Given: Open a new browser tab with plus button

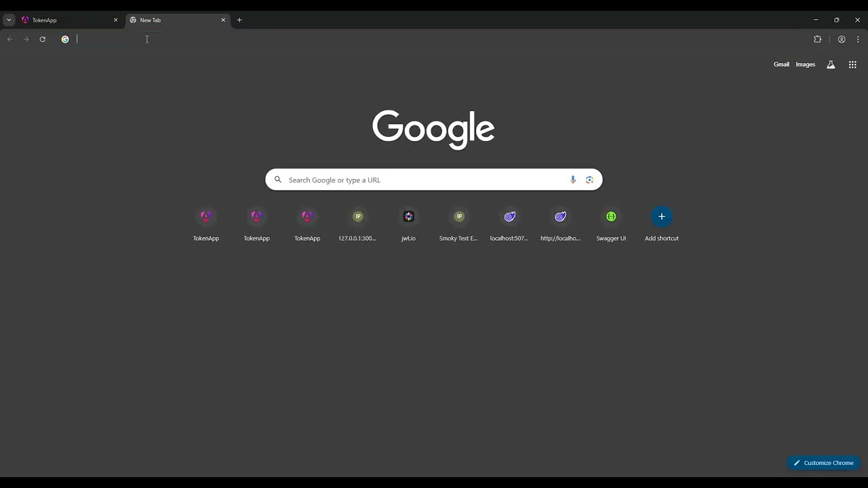Looking at the screenshot, I should click(x=239, y=20).
